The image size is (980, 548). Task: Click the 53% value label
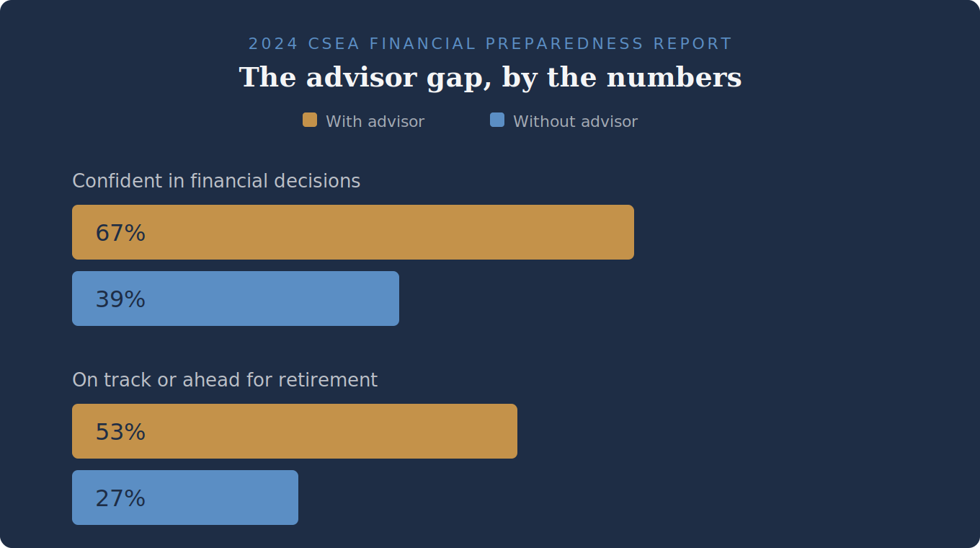[x=120, y=432]
